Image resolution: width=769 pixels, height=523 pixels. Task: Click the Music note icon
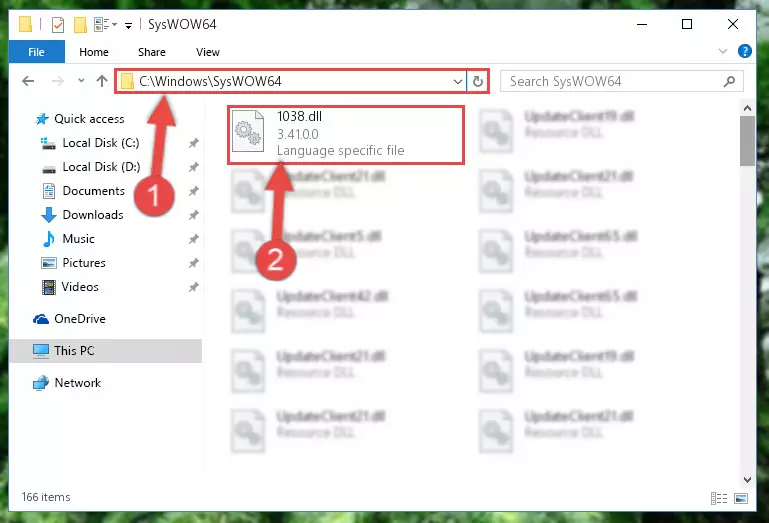click(x=49, y=239)
